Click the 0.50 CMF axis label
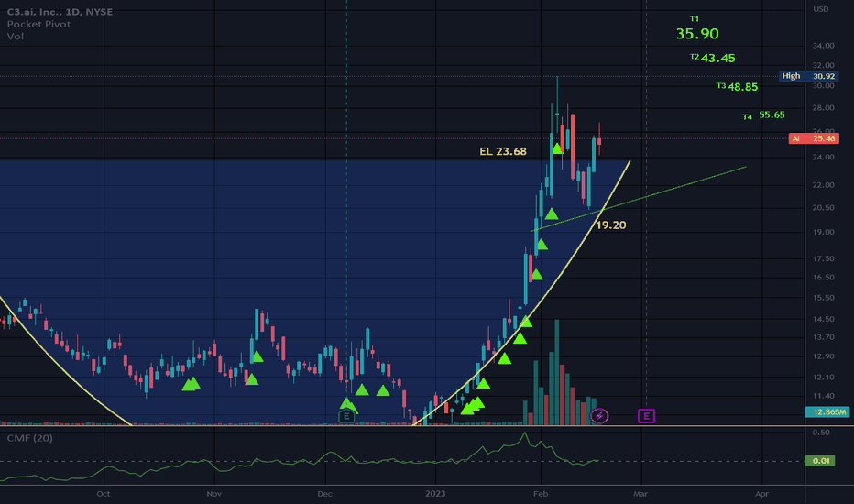The height and width of the screenshot is (504, 854). pyautogui.click(x=821, y=433)
